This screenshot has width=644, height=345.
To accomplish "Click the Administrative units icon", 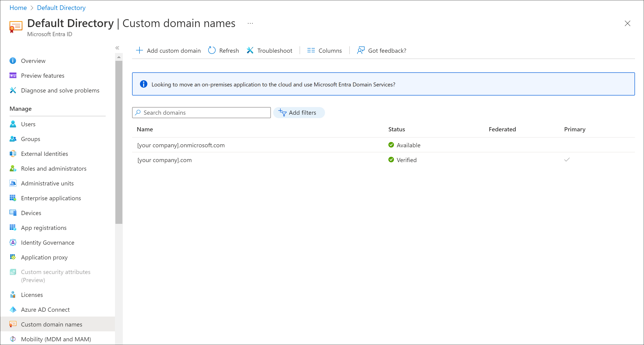I will (13, 183).
